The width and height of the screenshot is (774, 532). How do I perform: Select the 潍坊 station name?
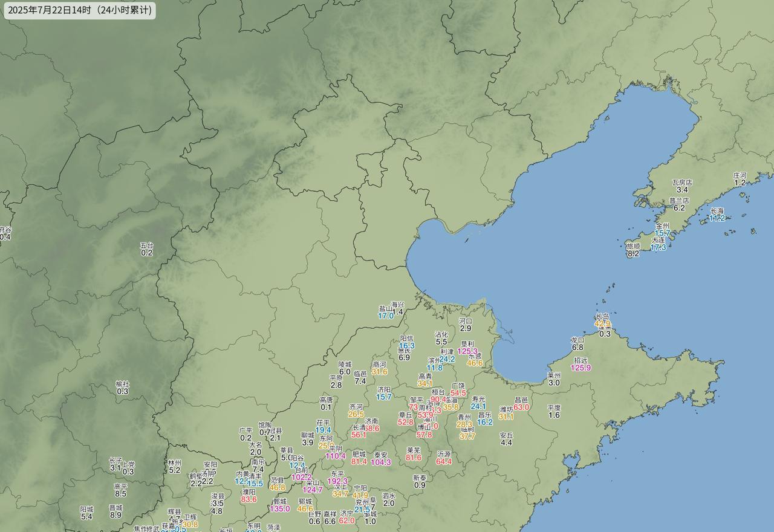click(x=506, y=409)
